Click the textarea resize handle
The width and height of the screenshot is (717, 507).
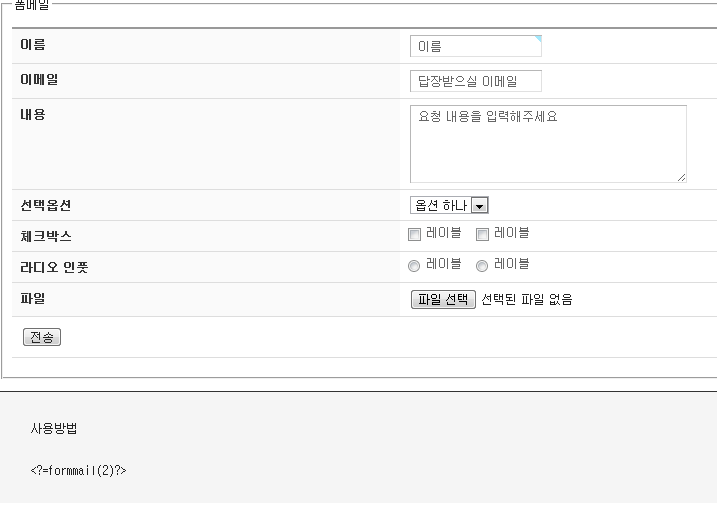[x=681, y=177]
